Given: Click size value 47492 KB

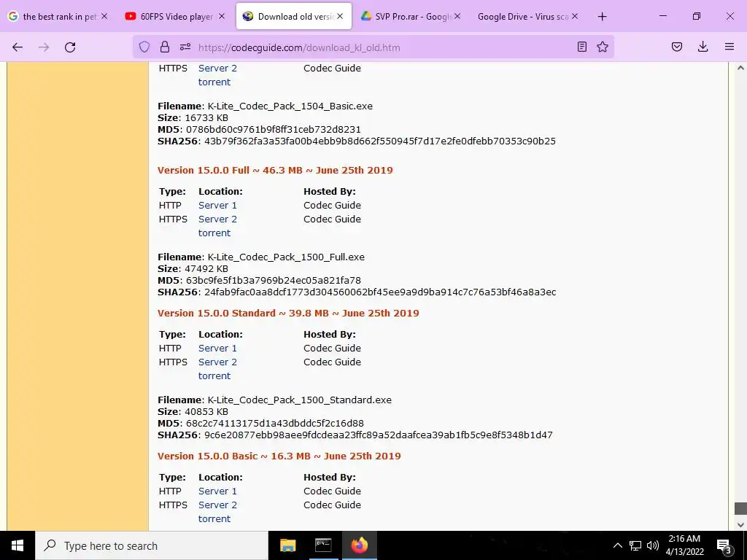Looking at the screenshot, I should coord(206,268).
